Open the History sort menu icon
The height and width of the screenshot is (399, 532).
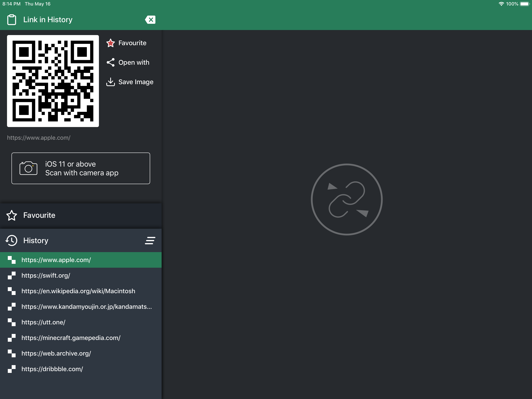click(150, 240)
